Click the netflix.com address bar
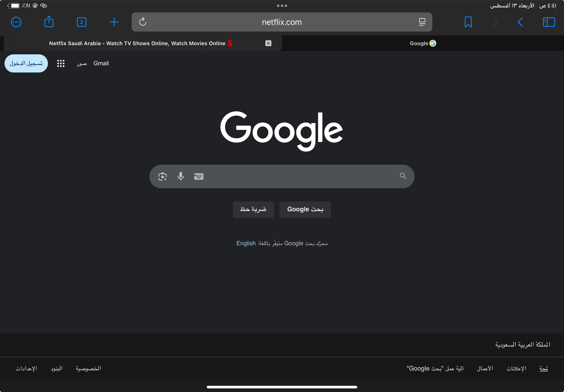Viewport: 564px width, 392px height. tap(282, 22)
